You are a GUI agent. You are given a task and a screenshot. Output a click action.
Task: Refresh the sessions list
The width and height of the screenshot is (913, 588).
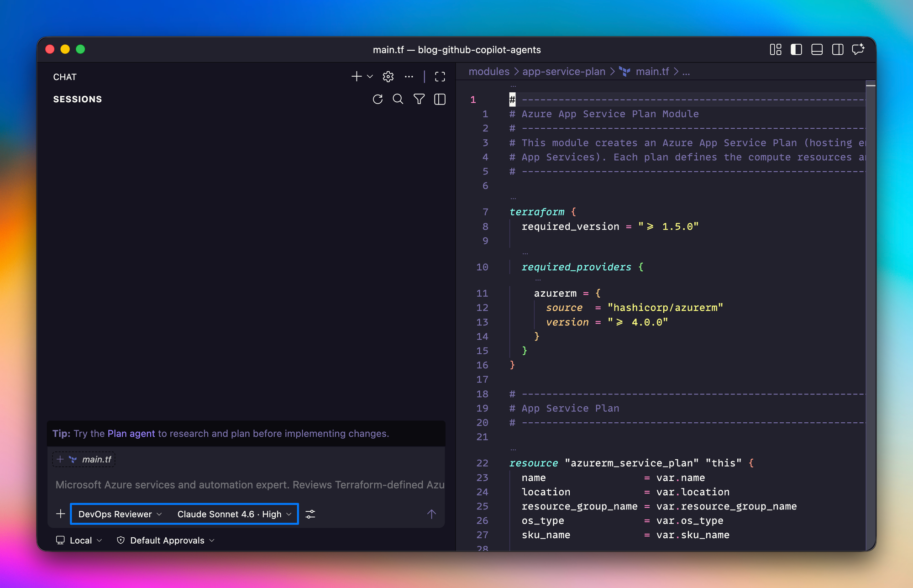pyautogui.click(x=378, y=99)
